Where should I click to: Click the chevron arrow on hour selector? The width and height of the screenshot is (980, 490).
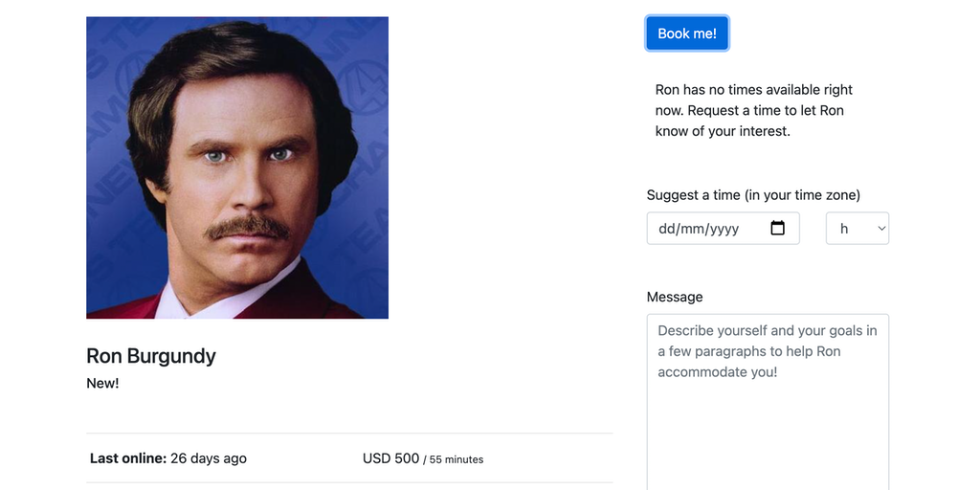point(881,229)
